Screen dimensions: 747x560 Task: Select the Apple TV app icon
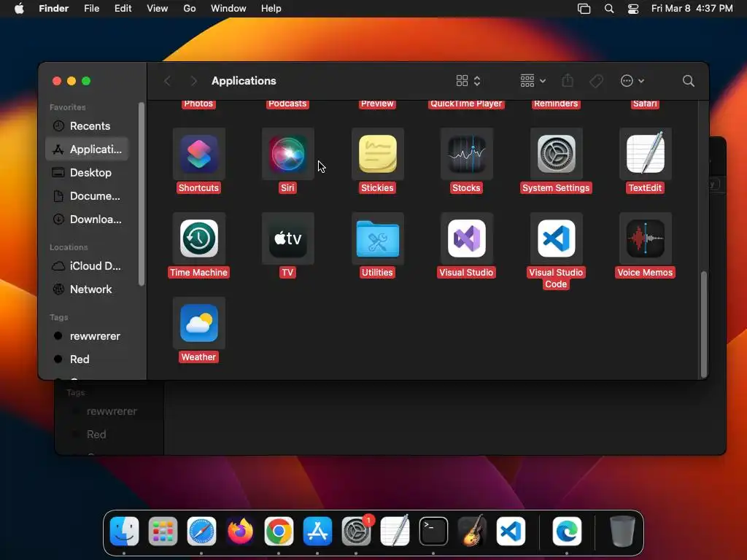click(x=287, y=238)
